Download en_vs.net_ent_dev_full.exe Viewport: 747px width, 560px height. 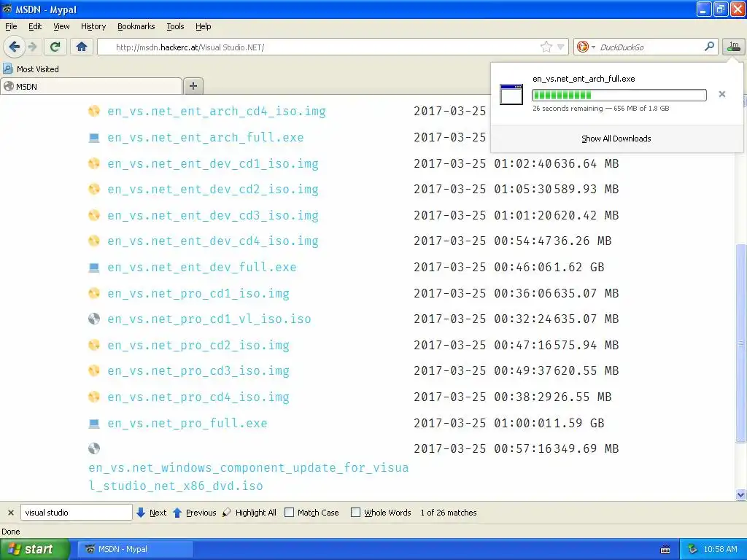202,267
